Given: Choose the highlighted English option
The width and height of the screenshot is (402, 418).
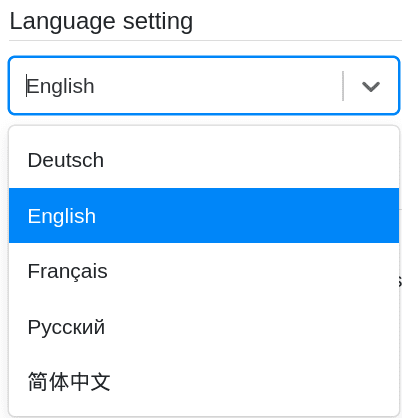Looking at the screenshot, I should [x=204, y=216].
